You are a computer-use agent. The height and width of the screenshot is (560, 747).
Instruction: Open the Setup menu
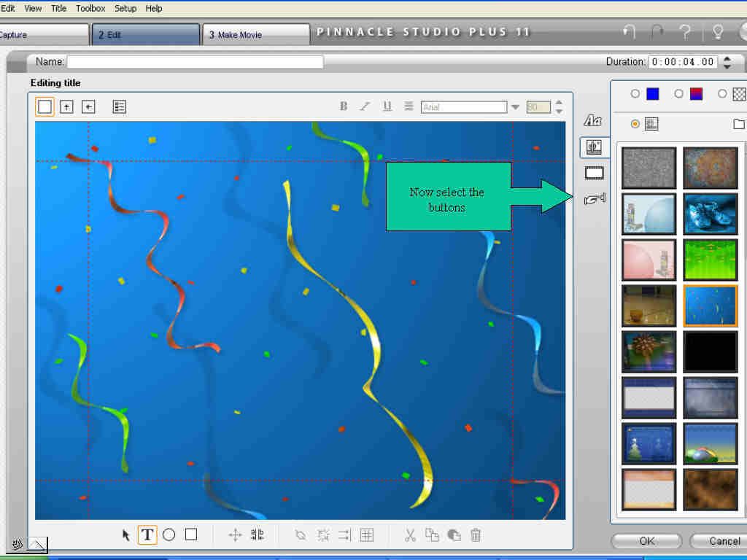(x=125, y=8)
